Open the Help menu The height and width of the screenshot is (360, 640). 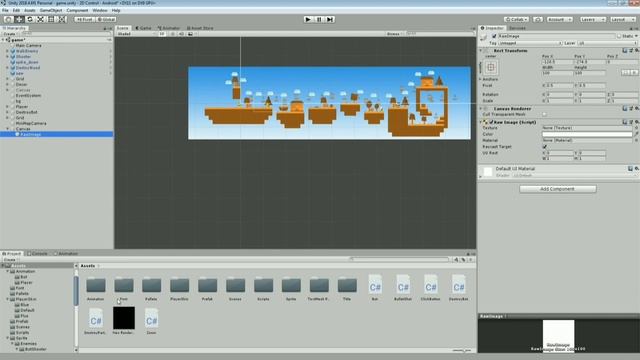pyautogui.click(x=116, y=10)
